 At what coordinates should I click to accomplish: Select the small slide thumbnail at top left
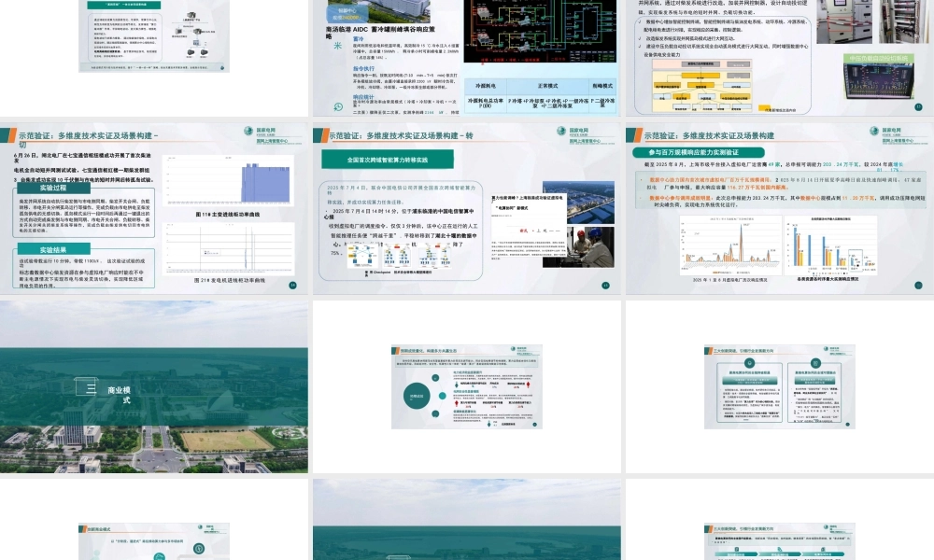154,35
